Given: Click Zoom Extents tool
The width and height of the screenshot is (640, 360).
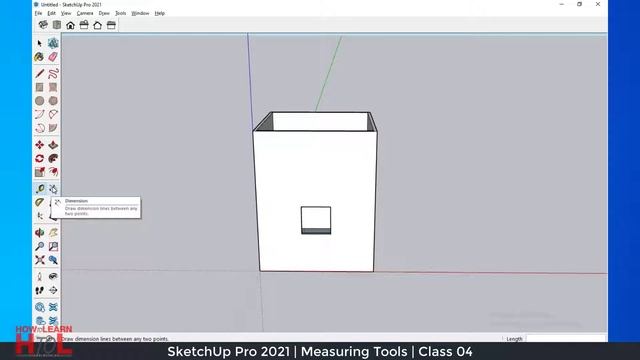Looking at the screenshot, I should pos(40,260).
